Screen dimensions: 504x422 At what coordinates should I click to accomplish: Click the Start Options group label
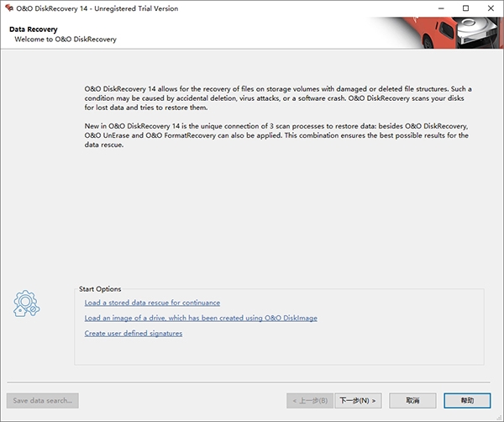tap(100, 289)
